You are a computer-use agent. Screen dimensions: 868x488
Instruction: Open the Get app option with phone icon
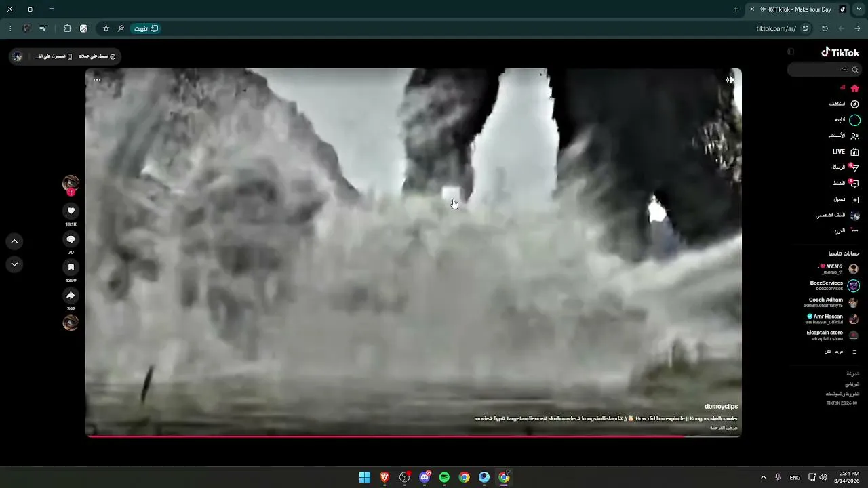pos(54,56)
